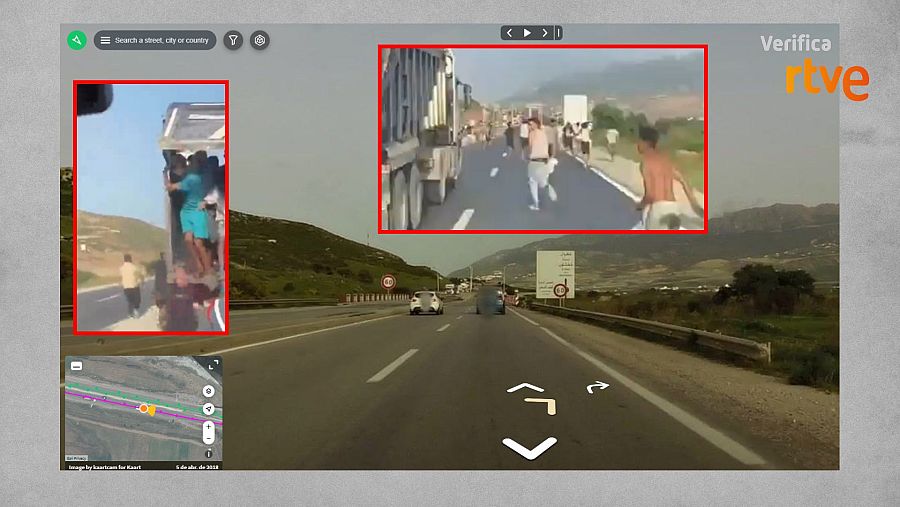
Task: Move forward with the up navigation arrow
Action: (525, 388)
